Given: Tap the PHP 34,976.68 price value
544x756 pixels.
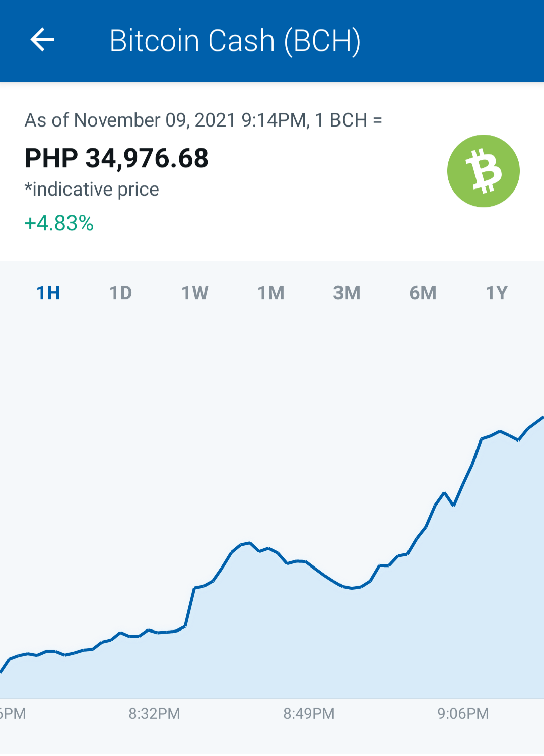Looking at the screenshot, I should [x=116, y=158].
